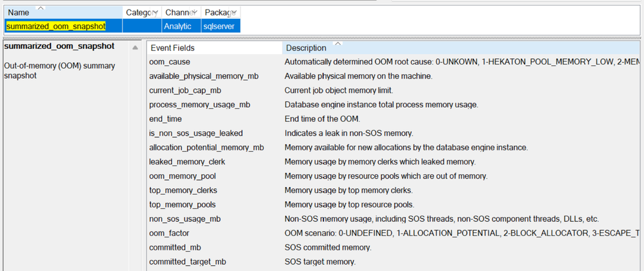Select the committed_target_mb field row
The image size is (644, 271).
[188, 261]
